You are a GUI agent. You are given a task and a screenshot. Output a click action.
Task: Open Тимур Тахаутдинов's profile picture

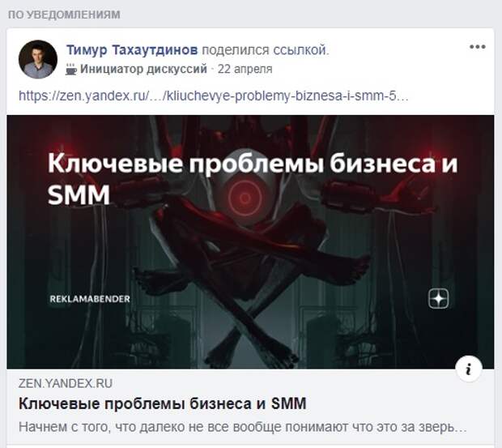coord(38,59)
